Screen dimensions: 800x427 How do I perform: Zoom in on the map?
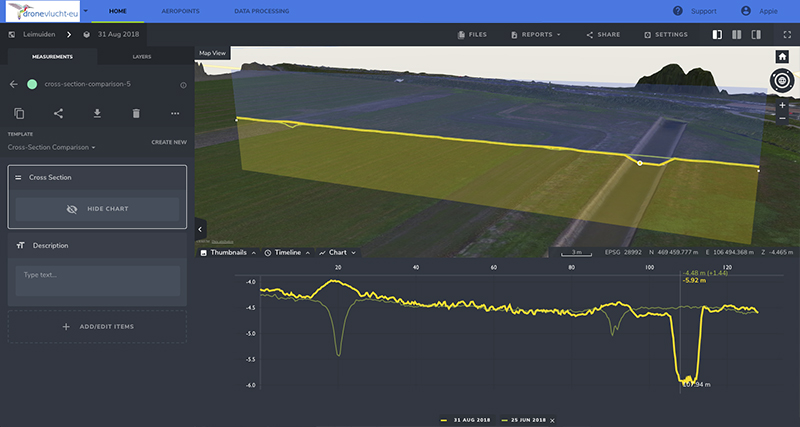click(x=782, y=106)
